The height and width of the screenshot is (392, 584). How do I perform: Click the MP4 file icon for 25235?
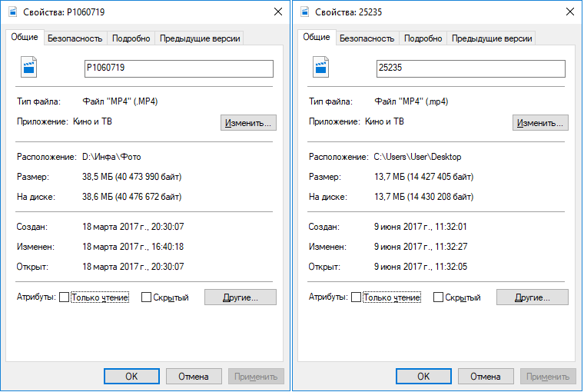[x=320, y=67]
